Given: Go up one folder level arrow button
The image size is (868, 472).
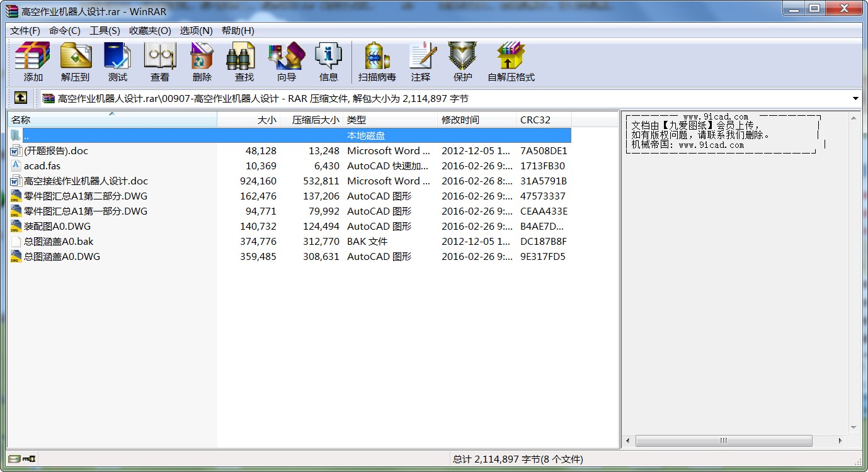Looking at the screenshot, I should [x=21, y=98].
